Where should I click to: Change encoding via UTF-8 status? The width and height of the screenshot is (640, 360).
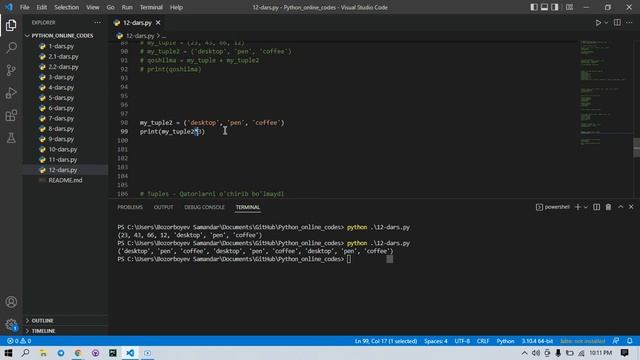[x=462, y=341]
